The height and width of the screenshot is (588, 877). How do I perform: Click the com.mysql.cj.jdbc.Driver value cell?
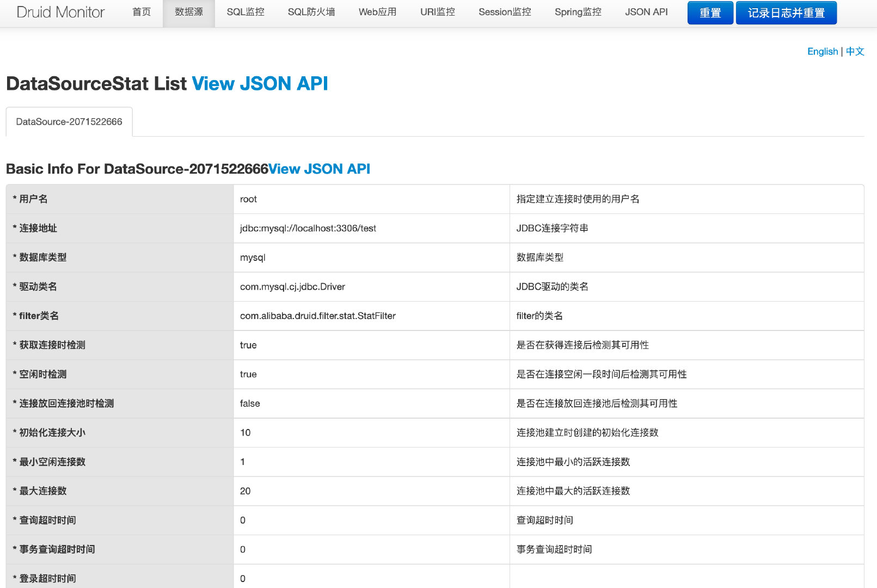(x=371, y=287)
